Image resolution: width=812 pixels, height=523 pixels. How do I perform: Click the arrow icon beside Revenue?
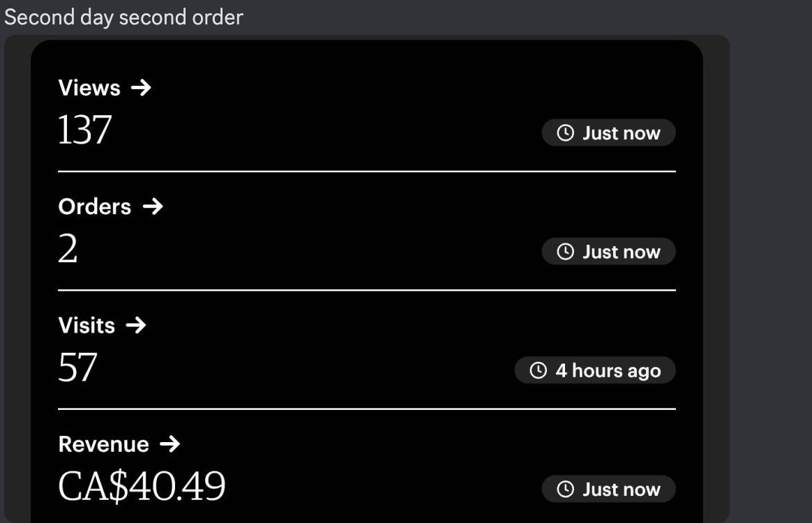pos(170,444)
